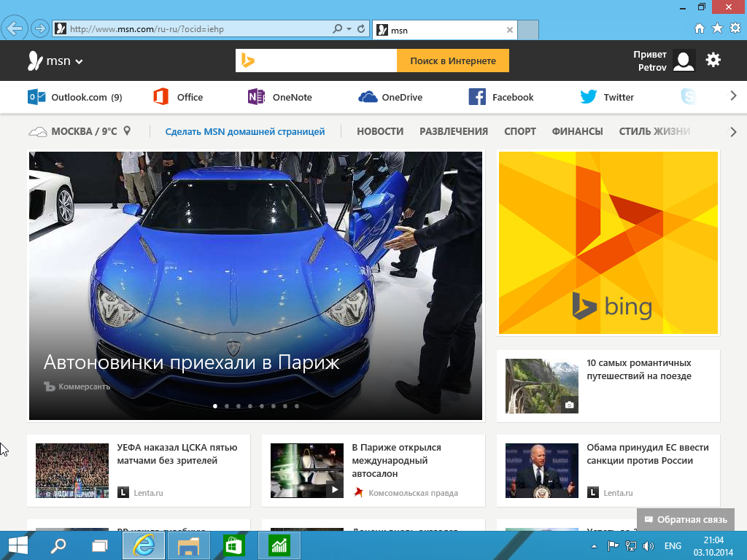747x560 pixels.
Task: Expand more apps with the right chevron
Action: (734, 96)
